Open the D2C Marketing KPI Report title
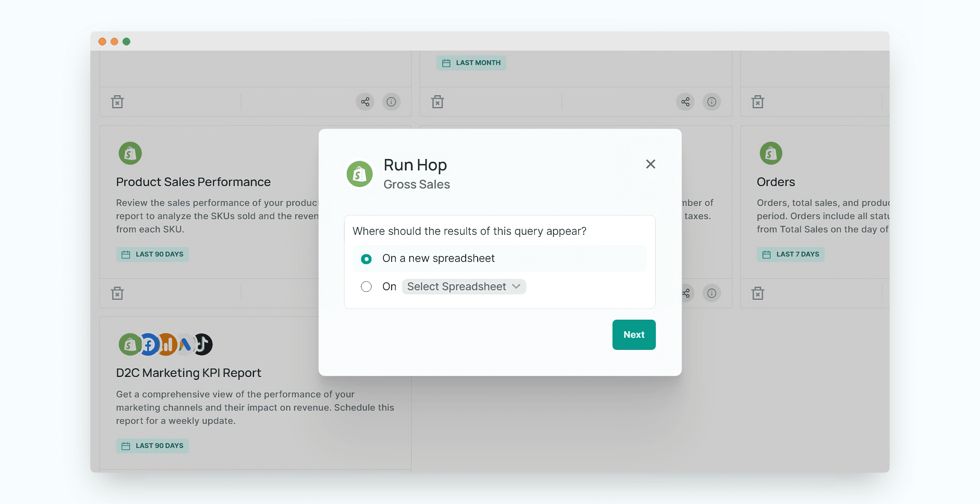This screenshot has width=980, height=504. click(x=188, y=373)
